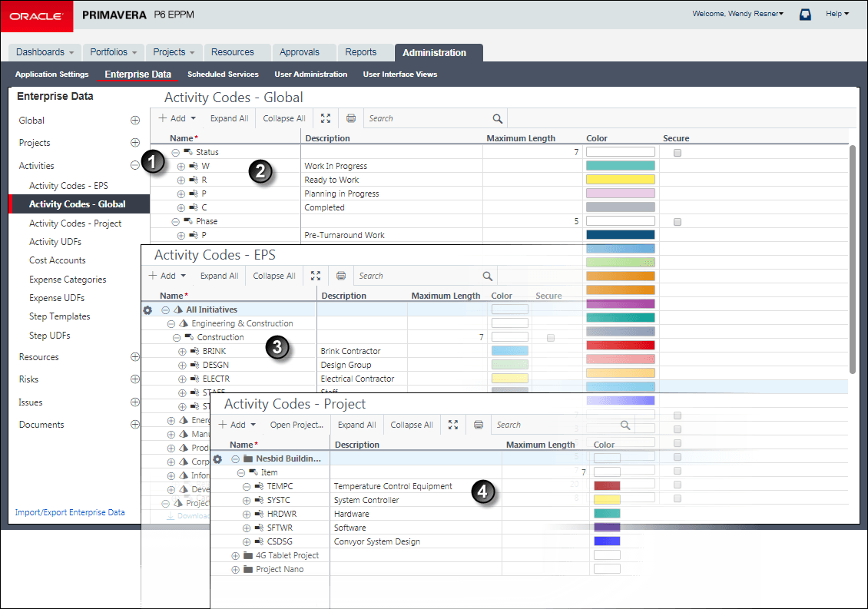
Task: Click fullscreen icon in Activity Codes - Project toolbar
Action: click(453, 425)
